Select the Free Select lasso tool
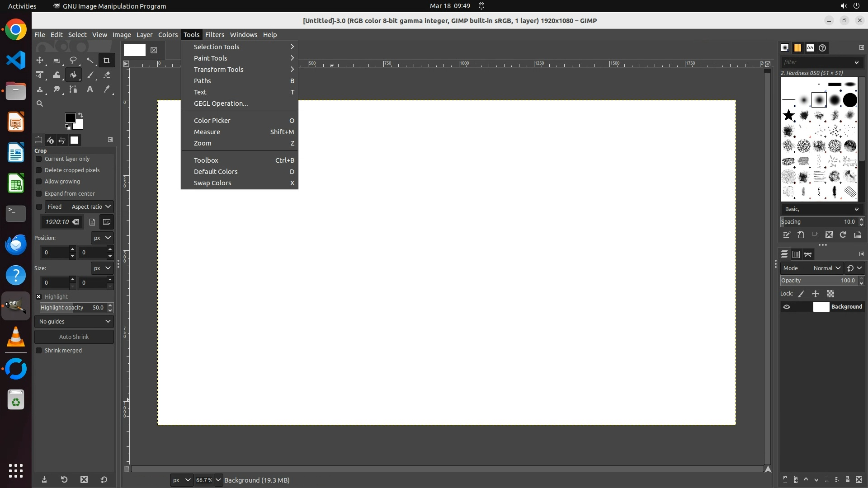 pos(73,60)
